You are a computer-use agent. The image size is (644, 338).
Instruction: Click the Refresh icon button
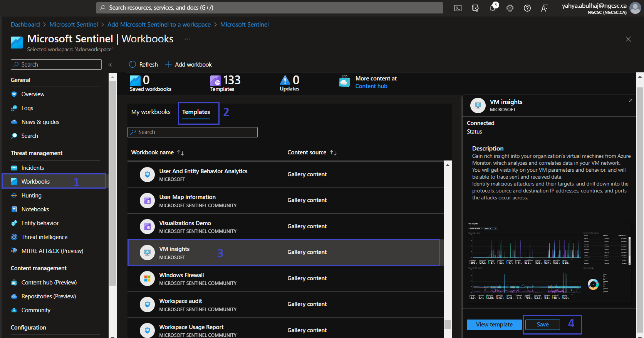(143, 64)
